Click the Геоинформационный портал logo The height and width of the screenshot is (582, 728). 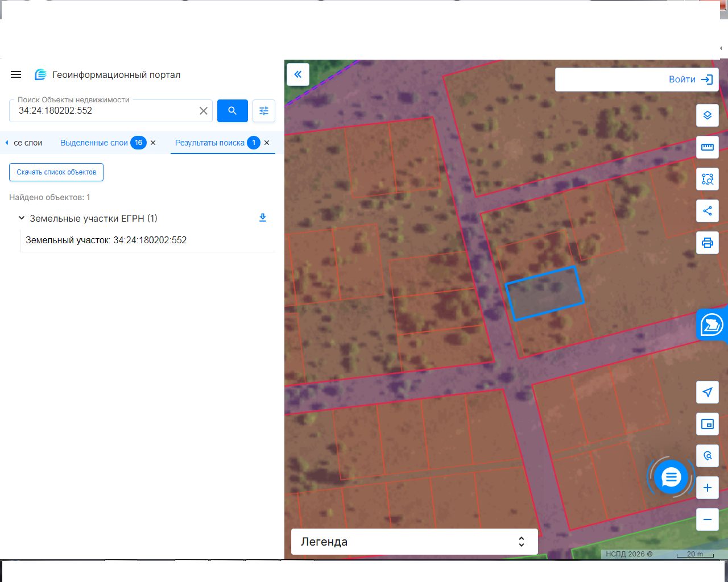(40, 74)
